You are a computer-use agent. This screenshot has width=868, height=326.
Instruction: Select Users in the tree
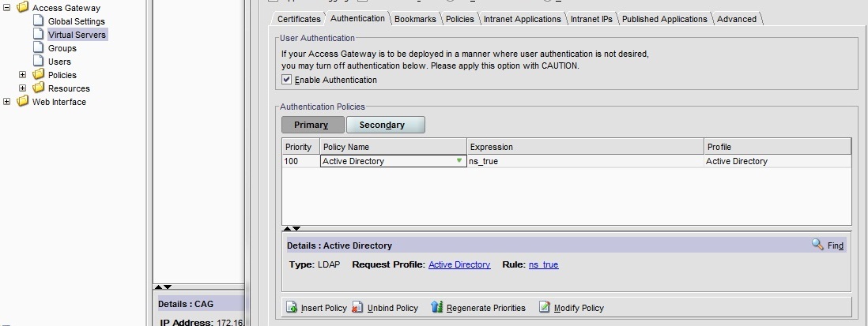pyautogui.click(x=59, y=62)
